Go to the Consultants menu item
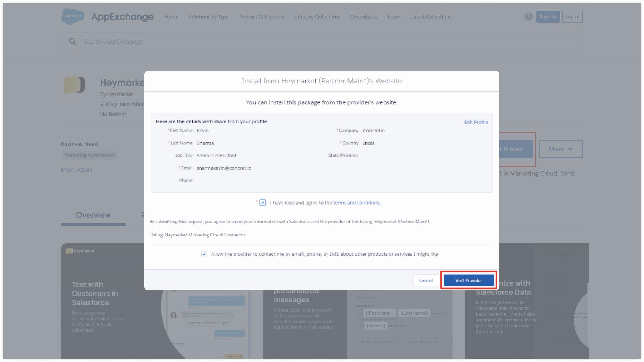644x362 pixels. (x=364, y=17)
